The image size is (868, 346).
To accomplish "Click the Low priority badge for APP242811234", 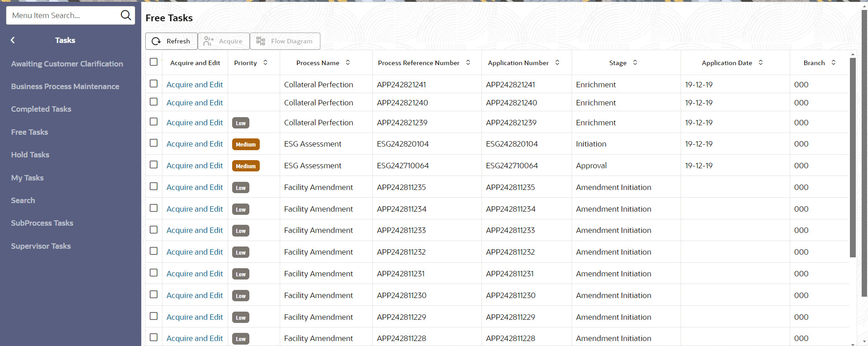I will 241,209.
